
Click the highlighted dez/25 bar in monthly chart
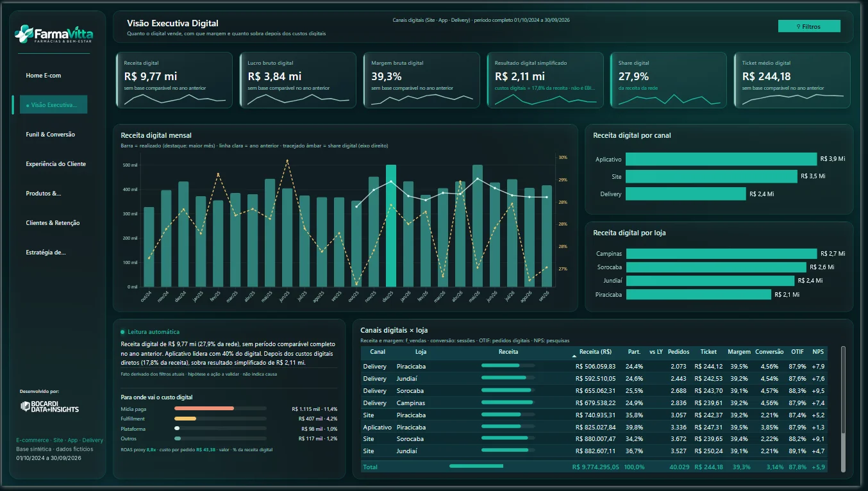pos(391,226)
